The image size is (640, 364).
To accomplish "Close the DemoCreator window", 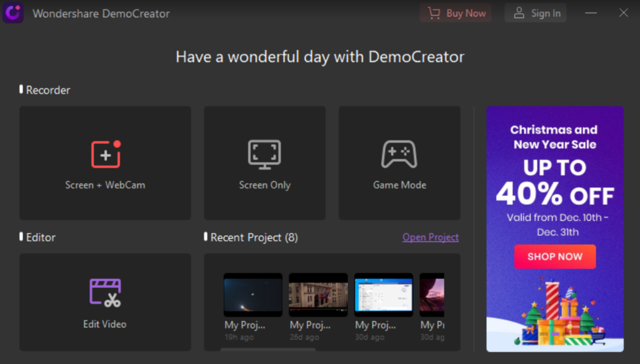I will pyautogui.click(x=623, y=13).
